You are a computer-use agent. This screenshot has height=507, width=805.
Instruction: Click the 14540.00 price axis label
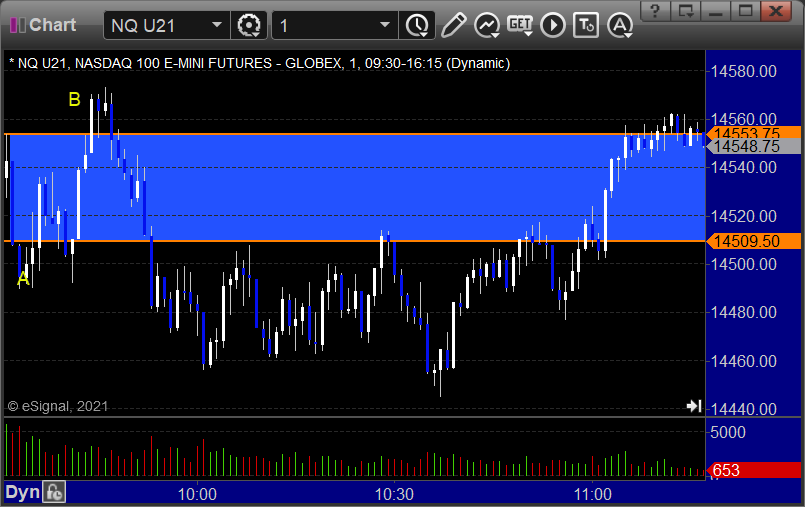click(x=743, y=167)
